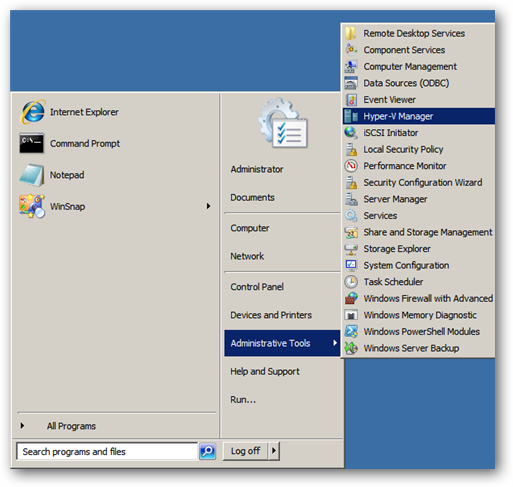Launch the Command Prompt label
This screenshot has height=487, width=513.
pyautogui.click(x=85, y=144)
